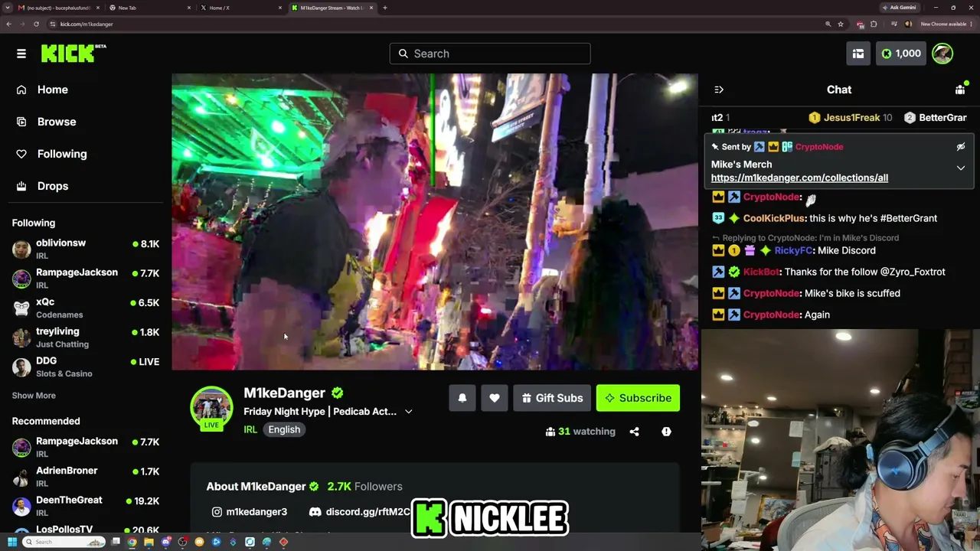Open the Kick hamburger sidebar menu
Image resolution: width=980 pixels, height=551 pixels.
[x=21, y=54]
